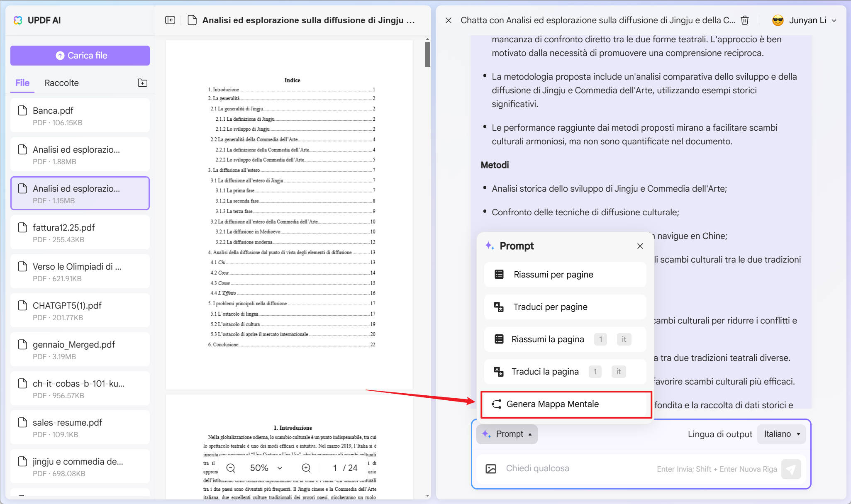
Task: Click the send message paper plane icon
Action: (x=791, y=469)
